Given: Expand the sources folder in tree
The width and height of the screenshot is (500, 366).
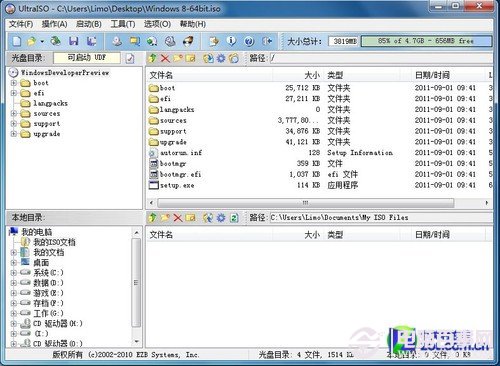Looking at the screenshot, I should [x=14, y=113].
